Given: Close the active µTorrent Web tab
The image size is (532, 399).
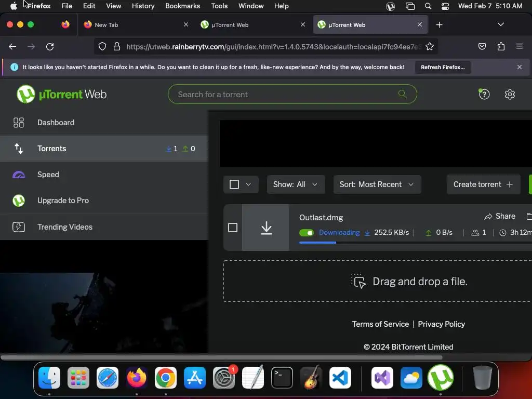Looking at the screenshot, I should [x=420, y=24].
